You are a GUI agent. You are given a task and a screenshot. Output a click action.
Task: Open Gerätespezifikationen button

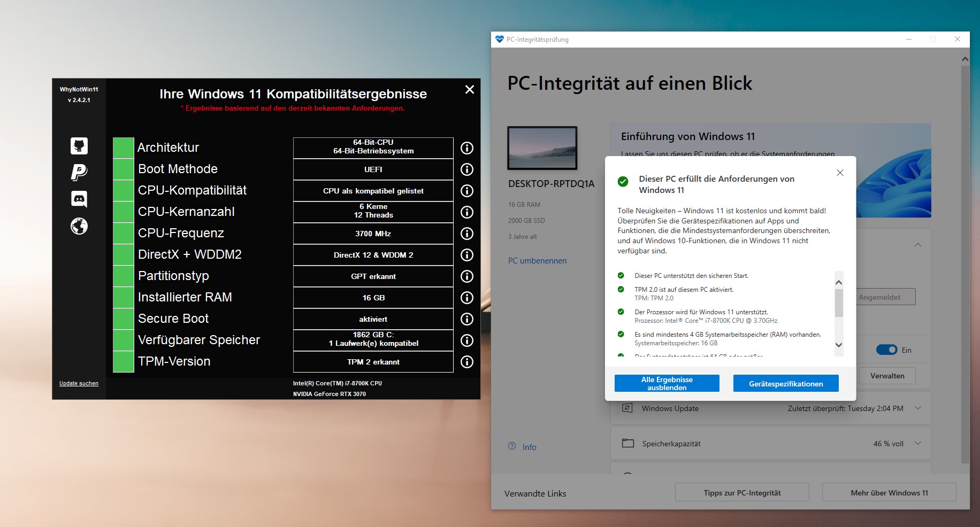click(x=786, y=383)
